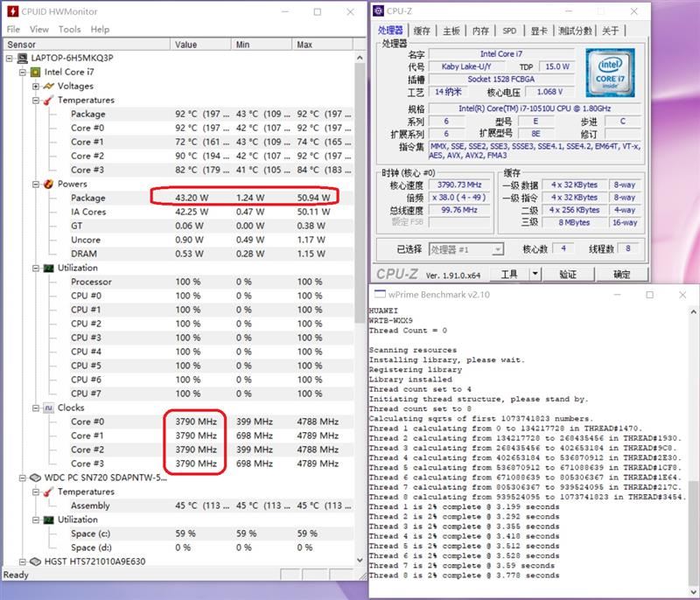This screenshot has width=700, height=600.
Task: Switch to the 内存 tab in CPU-Z
Action: (x=480, y=31)
